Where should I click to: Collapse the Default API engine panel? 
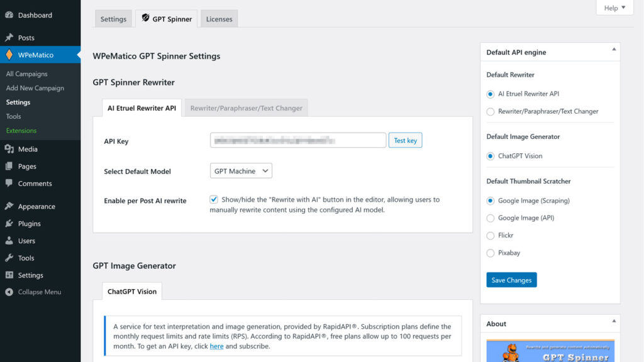point(613,49)
